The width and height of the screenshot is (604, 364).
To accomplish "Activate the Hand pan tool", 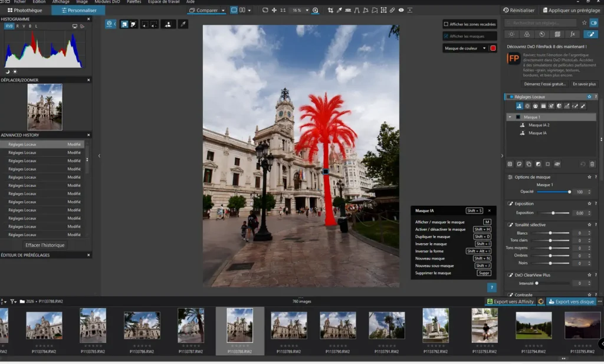I will coord(274,11).
